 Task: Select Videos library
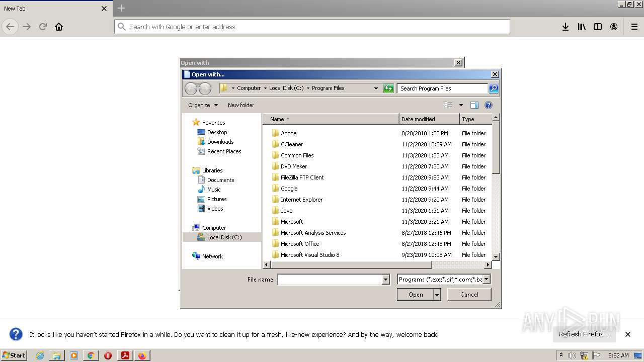215,209
